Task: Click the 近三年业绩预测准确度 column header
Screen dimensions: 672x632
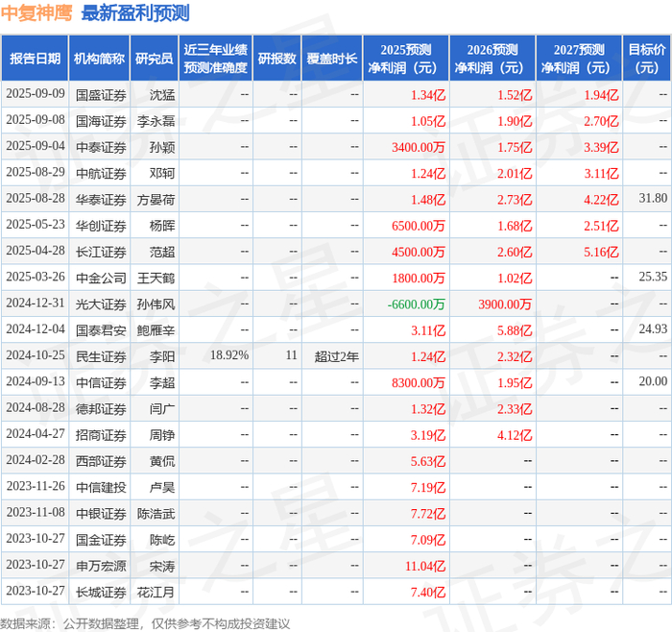Action: click(x=216, y=59)
